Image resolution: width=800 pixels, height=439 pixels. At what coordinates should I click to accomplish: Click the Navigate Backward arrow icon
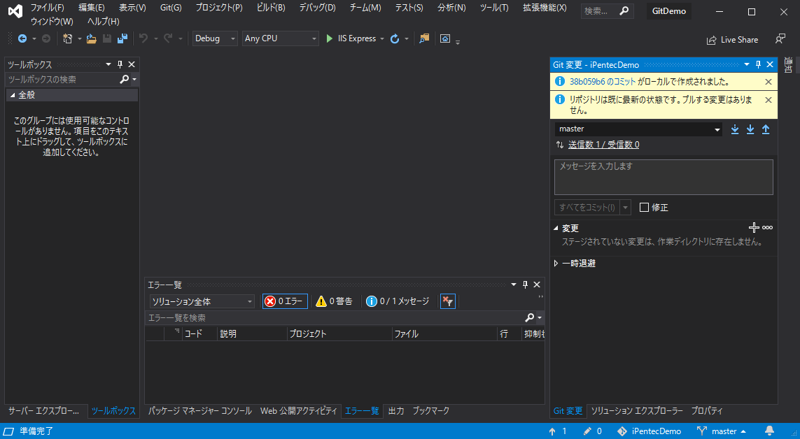[22, 38]
